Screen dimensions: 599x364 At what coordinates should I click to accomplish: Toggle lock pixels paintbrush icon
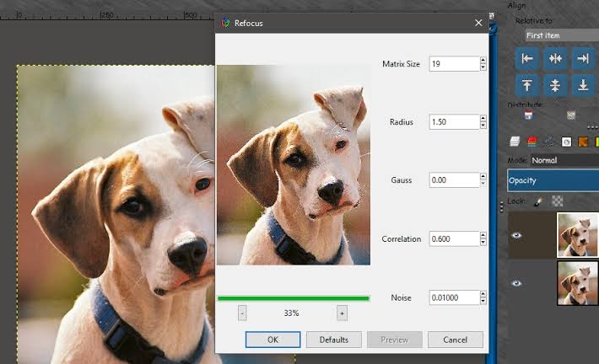[538, 201]
